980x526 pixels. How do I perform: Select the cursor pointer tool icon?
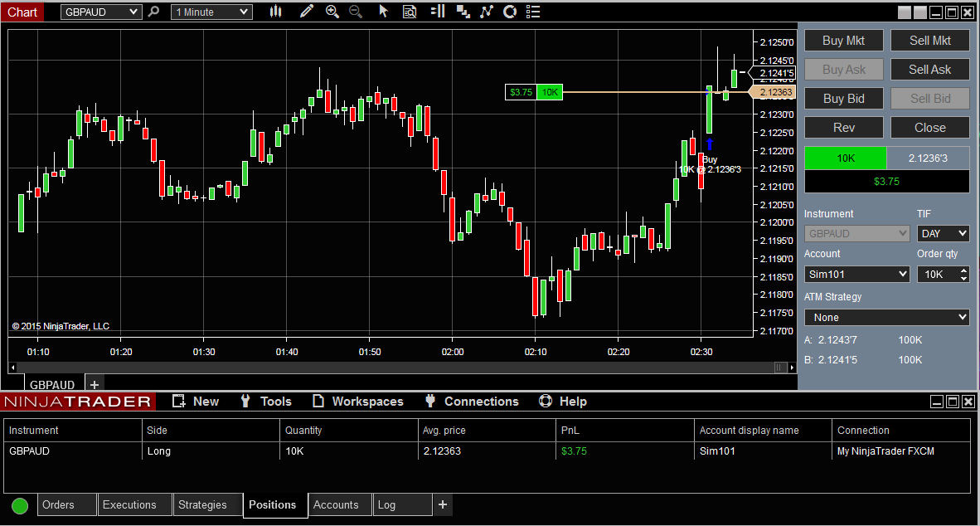click(383, 12)
